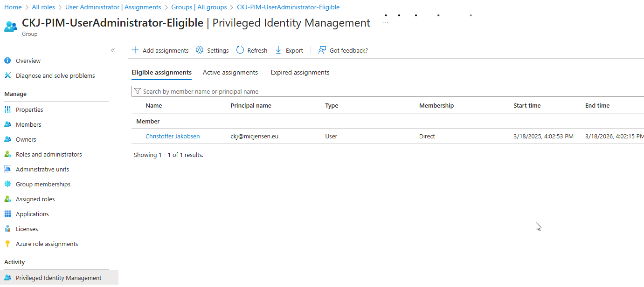This screenshot has height=287, width=644.
Task: Refresh the assignments list
Action: pyautogui.click(x=251, y=50)
